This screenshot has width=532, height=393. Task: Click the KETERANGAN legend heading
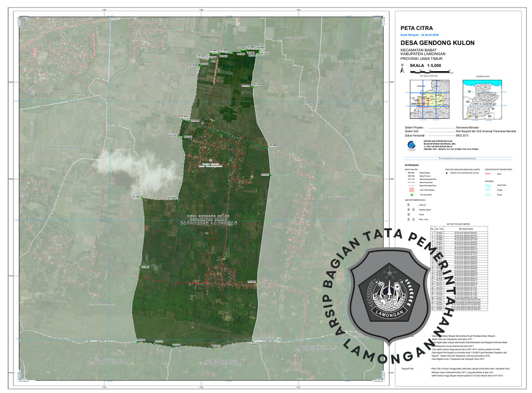[413, 165]
